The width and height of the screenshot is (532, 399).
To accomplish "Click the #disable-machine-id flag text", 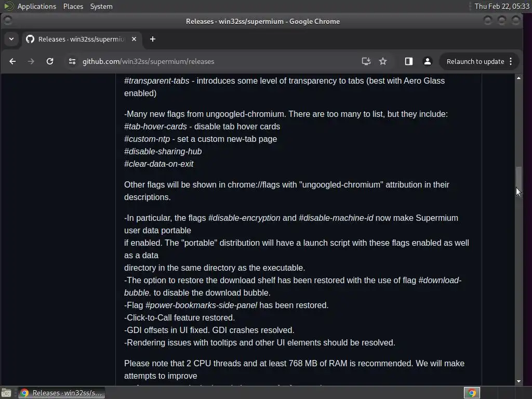I will (336, 218).
